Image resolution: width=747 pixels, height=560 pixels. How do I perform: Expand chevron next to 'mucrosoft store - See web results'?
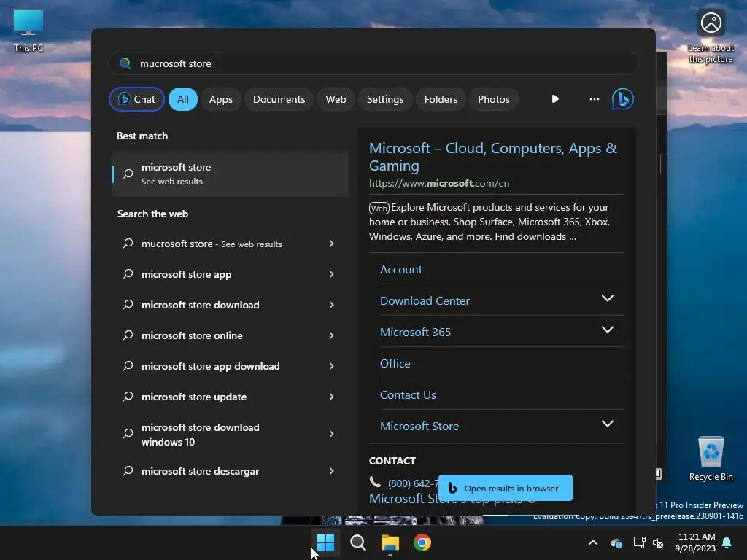332,244
